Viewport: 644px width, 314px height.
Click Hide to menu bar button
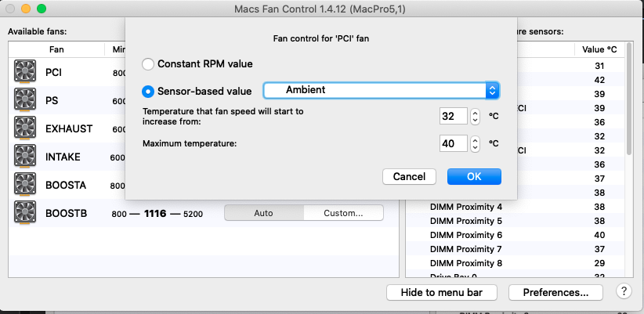point(442,293)
